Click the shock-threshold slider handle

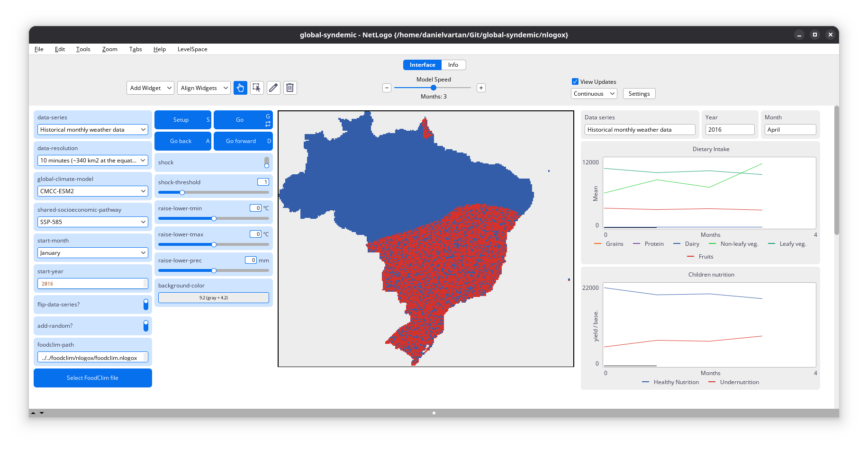(x=182, y=192)
